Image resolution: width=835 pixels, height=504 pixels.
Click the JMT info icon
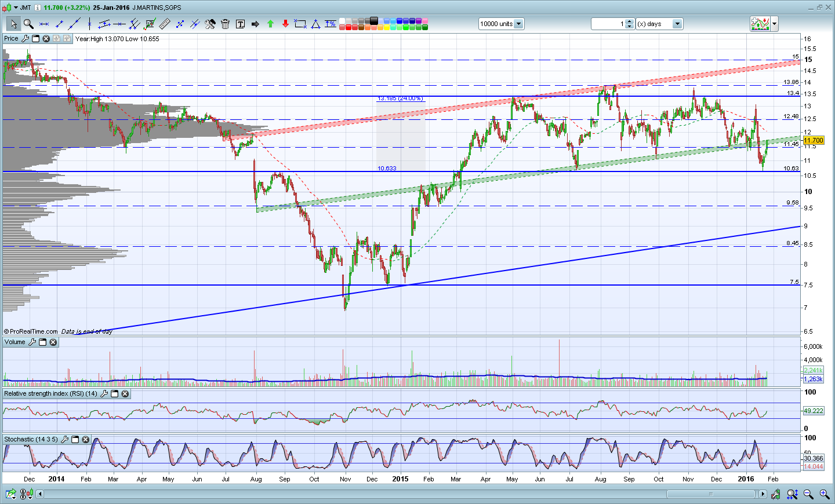(37, 8)
